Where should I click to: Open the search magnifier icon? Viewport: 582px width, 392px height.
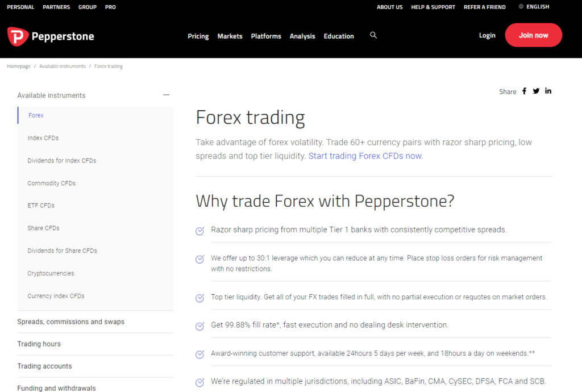(373, 35)
